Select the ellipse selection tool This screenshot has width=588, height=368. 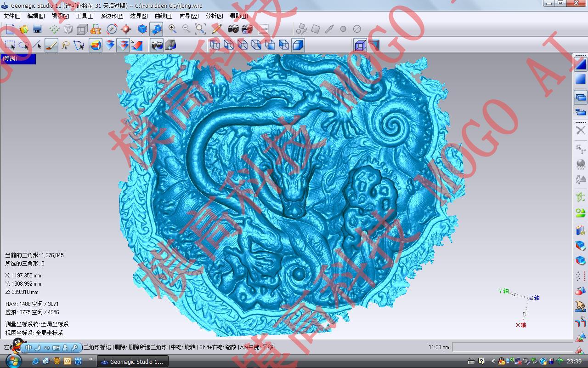point(24,45)
